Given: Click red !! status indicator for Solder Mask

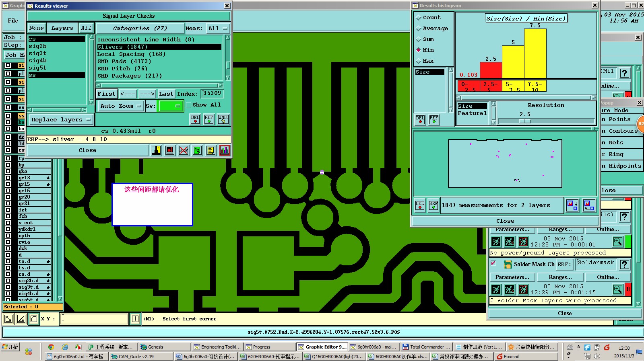Looking at the screenshot, I should coord(628,289).
